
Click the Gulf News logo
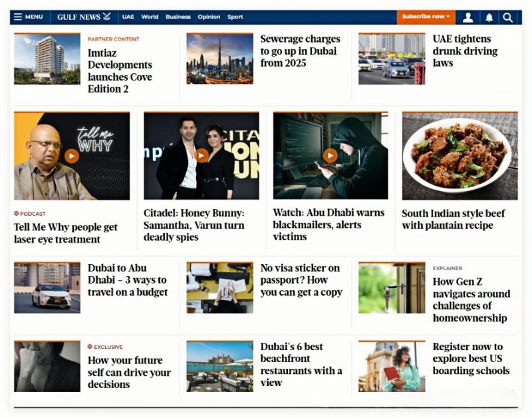pyautogui.click(x=84, y=17)
